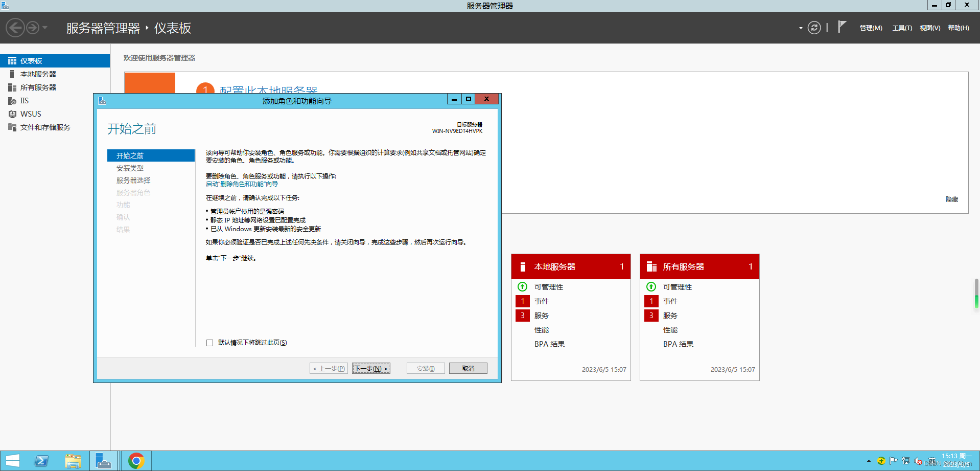Show hidden tray icons arrow
The height and width of the screenshot is (471, 980).
coord(869,461)
